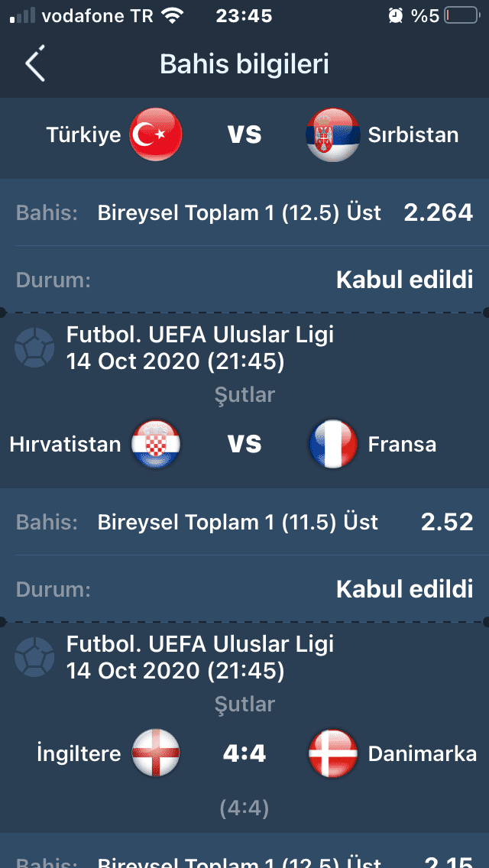Screen dimensions: 489x868
Task: Click football icon beside first UEFA Uluslar Ligi
Action: 34,348
